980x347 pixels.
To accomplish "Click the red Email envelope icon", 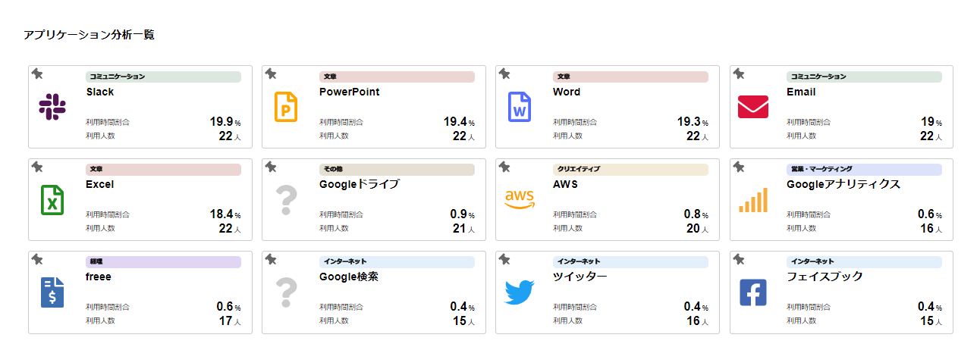I will [x=753, y=107].
